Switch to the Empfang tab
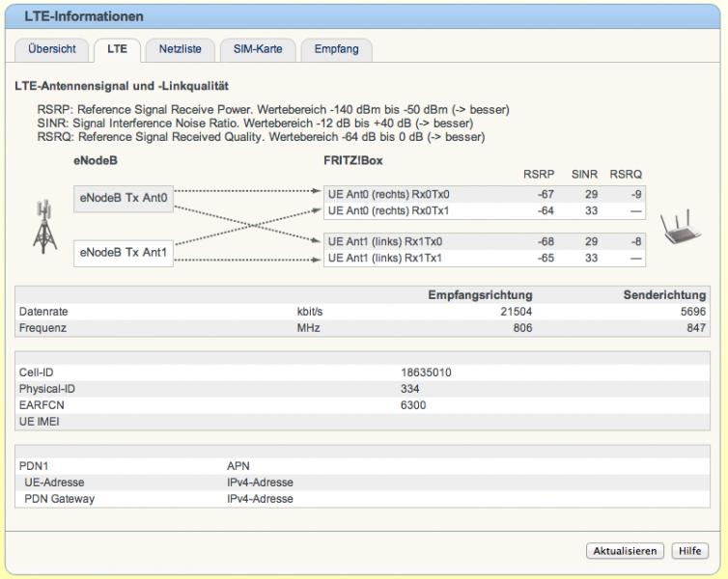This screenshot has width=728, height=579. pos(336,49)
